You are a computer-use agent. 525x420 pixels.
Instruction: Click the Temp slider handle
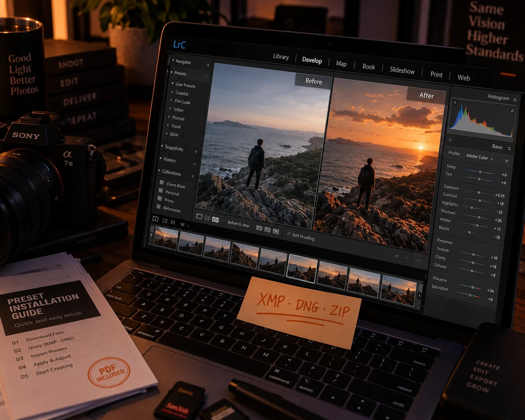pyautogui.click(x=480, y=172)
